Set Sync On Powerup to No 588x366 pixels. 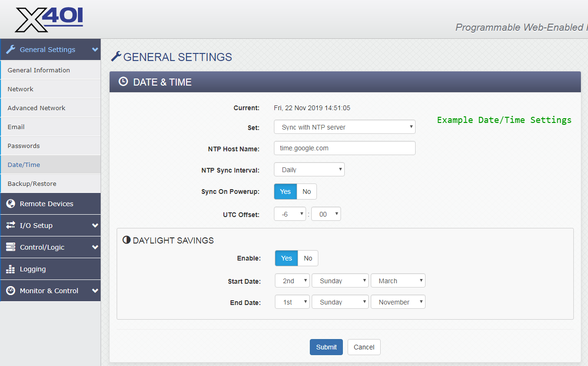(x=307, y=192)
